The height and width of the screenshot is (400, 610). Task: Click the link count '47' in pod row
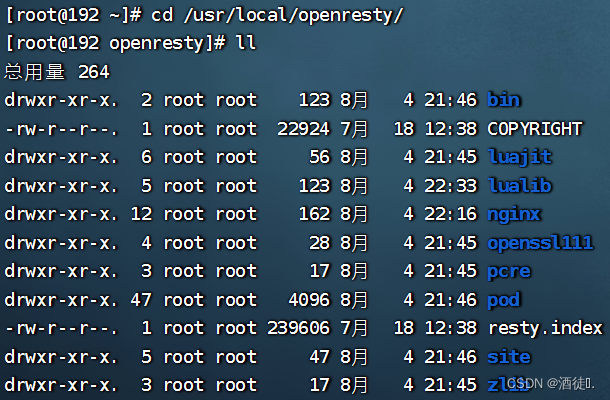[x=141, y=300]
